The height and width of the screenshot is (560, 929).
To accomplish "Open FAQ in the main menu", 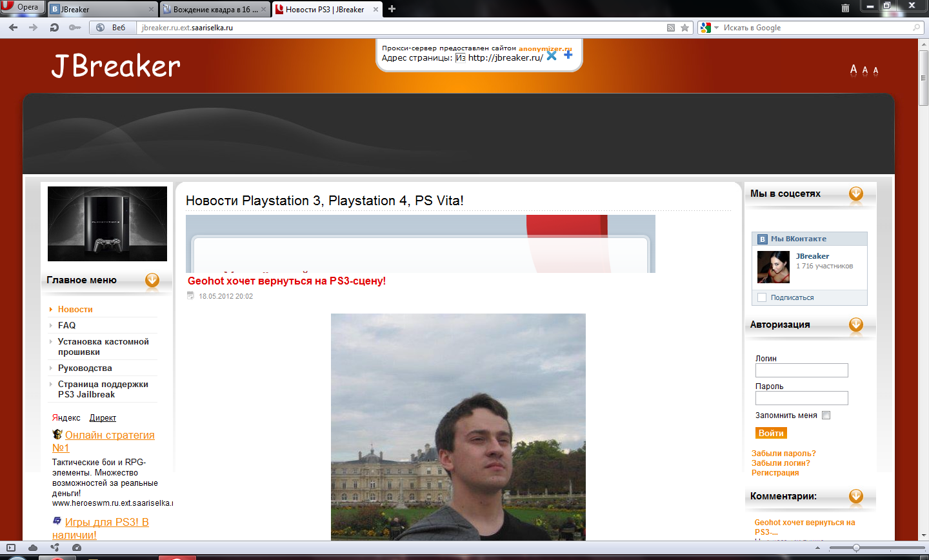I will tap(67, 326).
